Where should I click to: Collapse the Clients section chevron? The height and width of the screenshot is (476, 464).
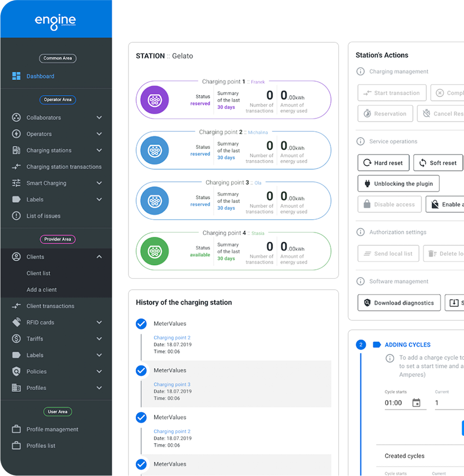pyautogui.click(x=99, y=257)
